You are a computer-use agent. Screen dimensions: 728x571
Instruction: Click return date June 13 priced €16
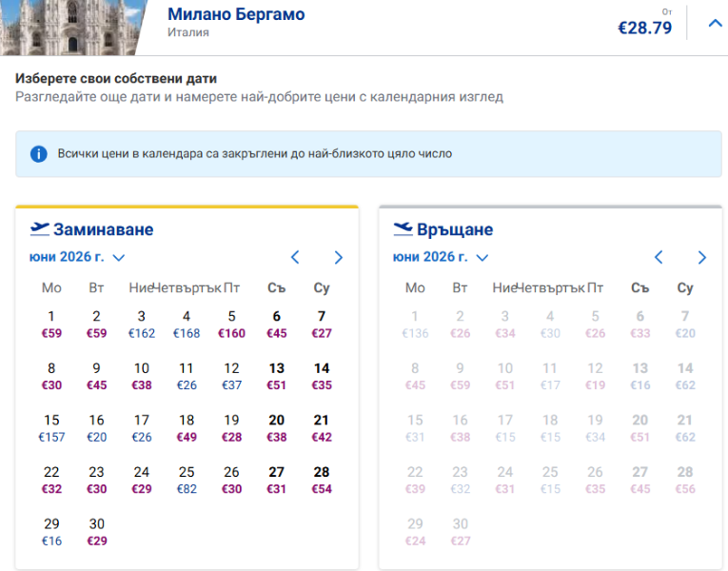[x=640, y=377]
